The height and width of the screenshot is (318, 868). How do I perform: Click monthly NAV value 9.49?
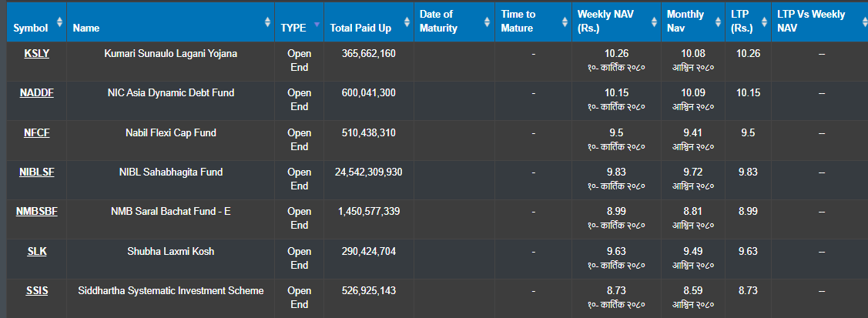(693, 251)
